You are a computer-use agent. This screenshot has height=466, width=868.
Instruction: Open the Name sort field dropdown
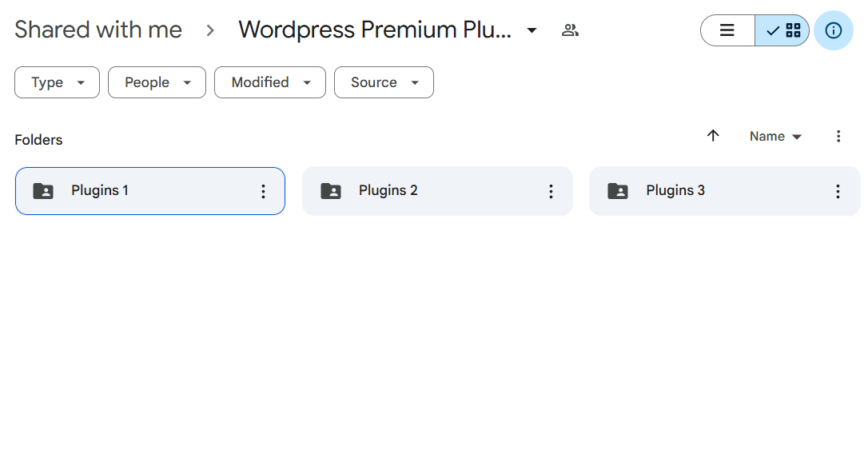[x=775, y=136]
